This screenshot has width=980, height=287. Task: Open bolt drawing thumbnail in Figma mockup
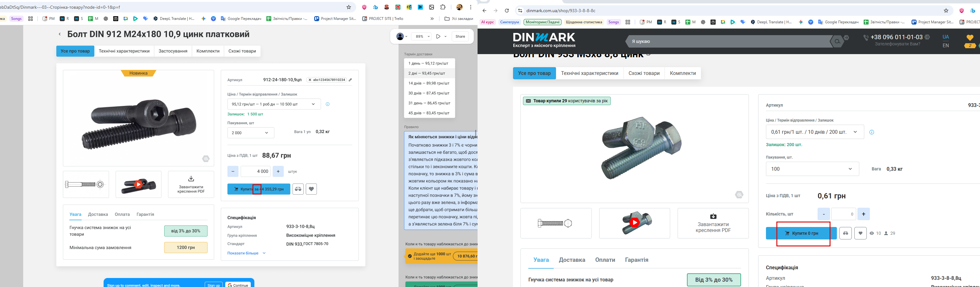pyautogui.click(x=86, y=184)
